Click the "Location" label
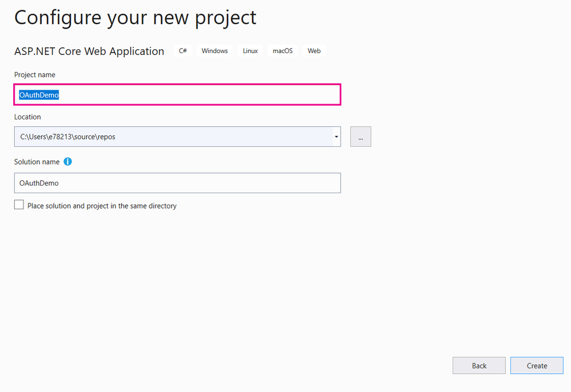 pos(27,117)
